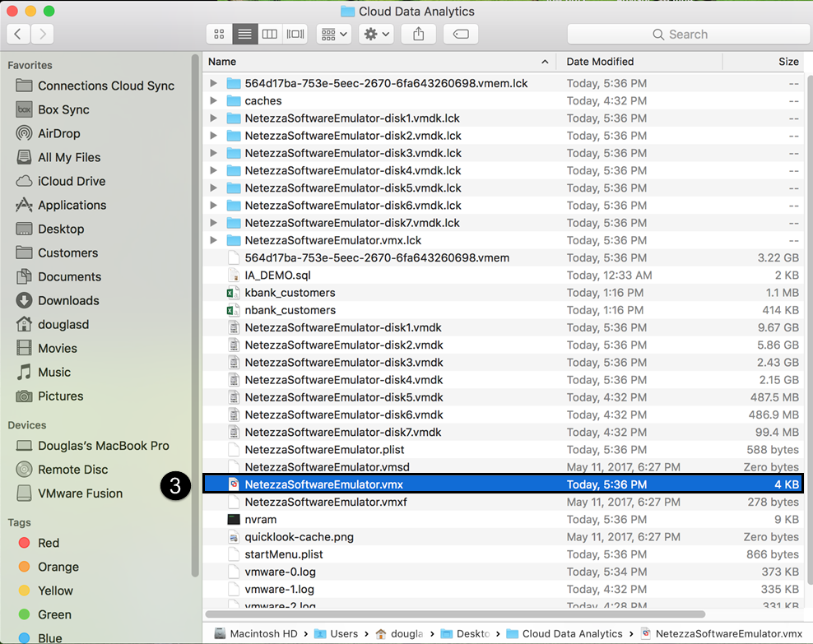
Task: Sort by Date Modified column header
Action: click(639, 62)
